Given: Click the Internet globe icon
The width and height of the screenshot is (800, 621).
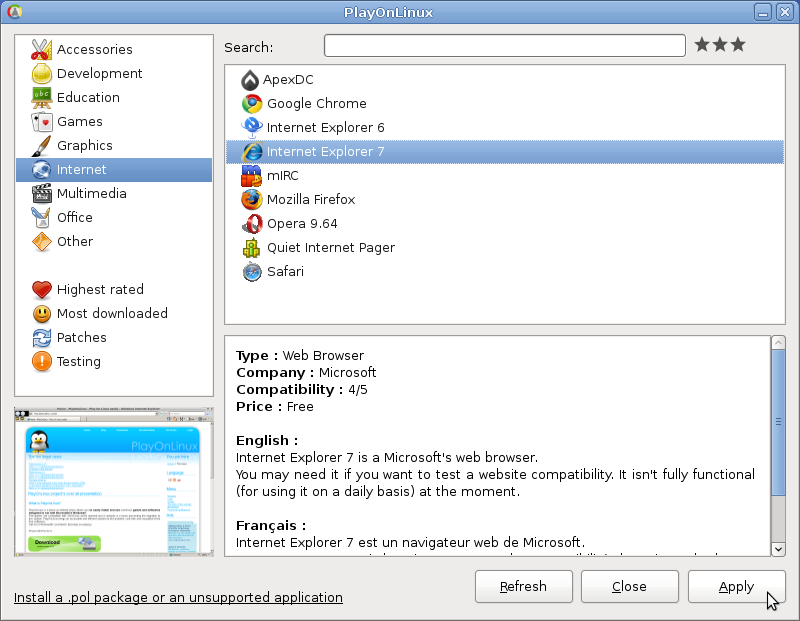Looking at the screenshot, I should point(41,169).
